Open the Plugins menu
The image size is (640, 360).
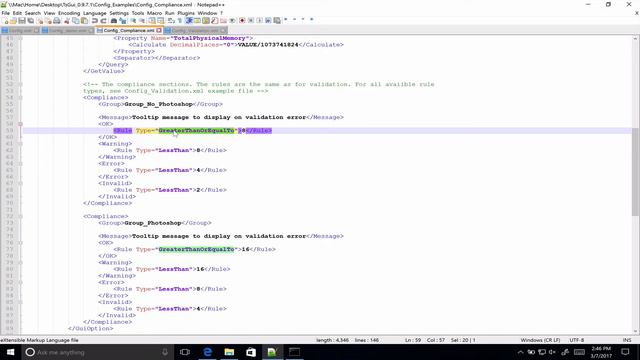186,13
